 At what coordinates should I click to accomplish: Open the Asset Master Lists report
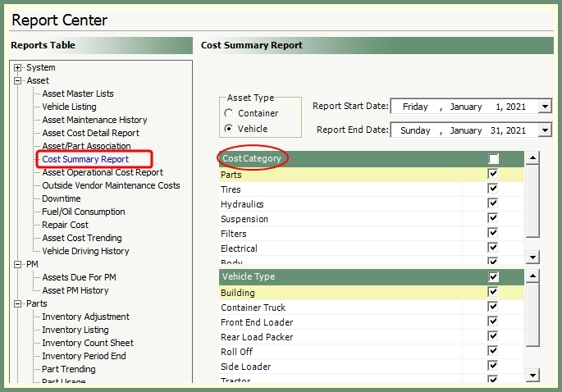pyautogui.click(x=78, y=93)
